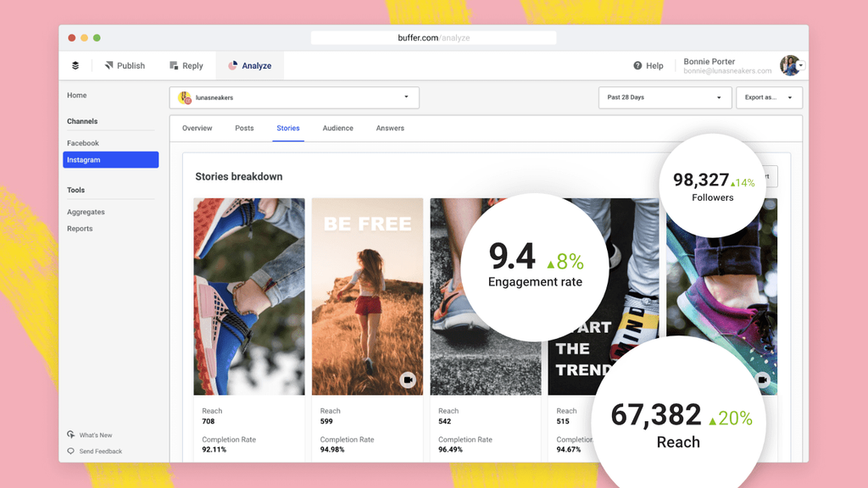Click the Help question mark icon

(637, 65)
